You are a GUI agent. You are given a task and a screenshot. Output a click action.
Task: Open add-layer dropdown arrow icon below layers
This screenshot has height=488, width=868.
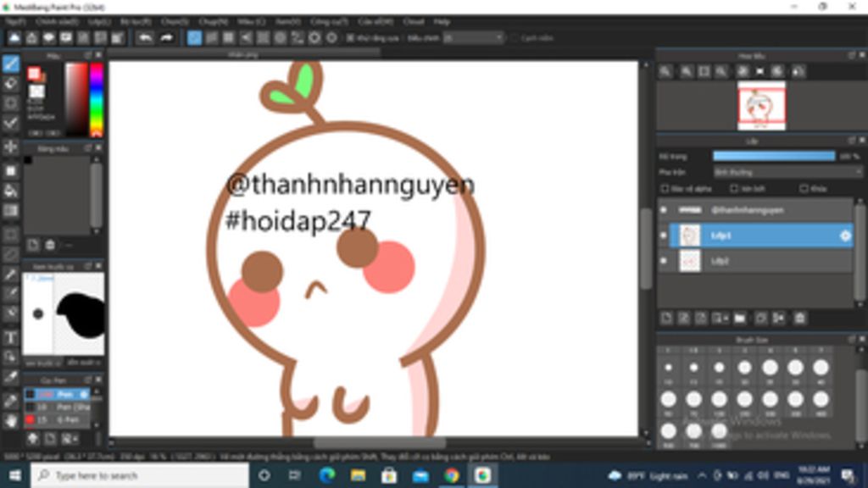click(x=720, y=319)
